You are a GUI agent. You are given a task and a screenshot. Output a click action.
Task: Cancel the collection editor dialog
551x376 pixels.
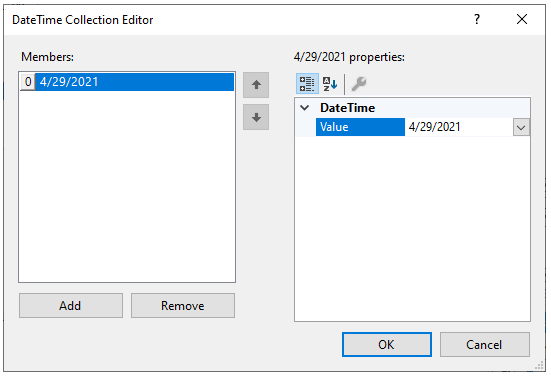pyautogui.click(x=485, y=345)
